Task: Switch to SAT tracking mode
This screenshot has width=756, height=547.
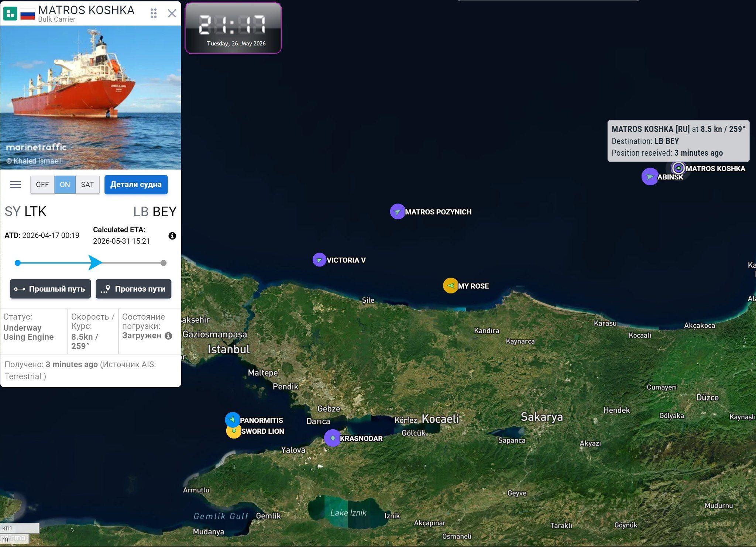Action: pyautogui.click(x=87, y=185)
